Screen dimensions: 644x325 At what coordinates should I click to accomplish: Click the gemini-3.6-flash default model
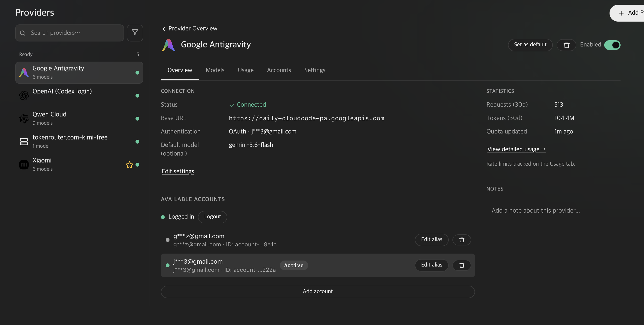(251, 145)
